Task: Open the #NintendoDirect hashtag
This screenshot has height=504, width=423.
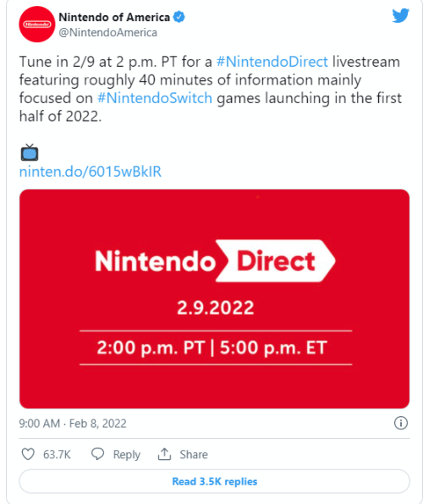Action: (272, 62)
